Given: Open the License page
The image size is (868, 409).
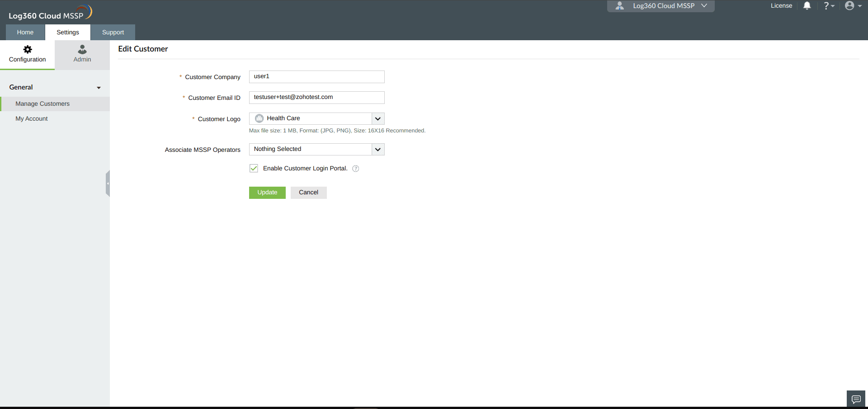Looking at the screenshot, I should 781,6.
